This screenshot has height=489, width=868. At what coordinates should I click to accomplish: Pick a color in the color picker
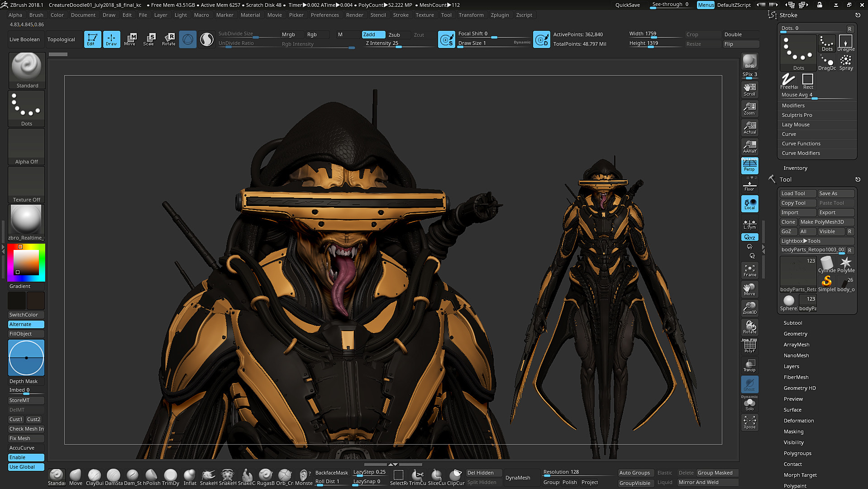26,263
